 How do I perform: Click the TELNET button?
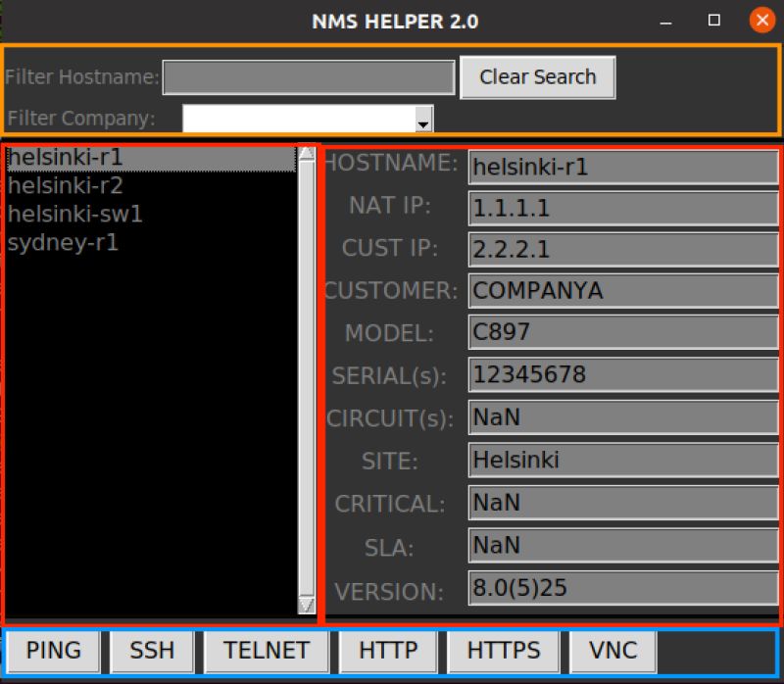point(266,651)
